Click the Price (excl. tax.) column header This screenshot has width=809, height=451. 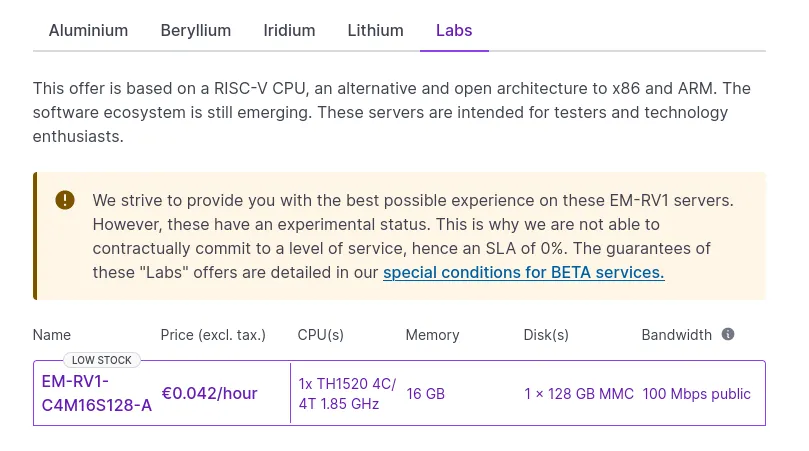[x=213, y=335]
